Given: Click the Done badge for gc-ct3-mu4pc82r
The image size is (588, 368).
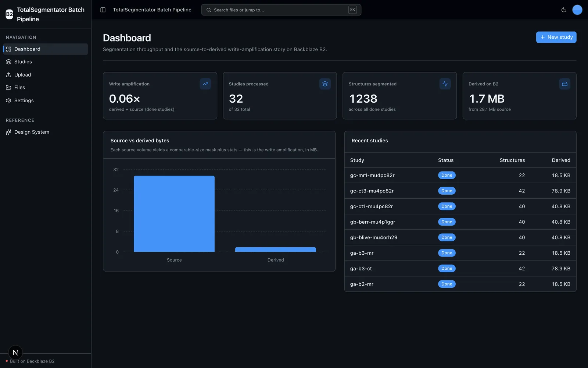Looking at the screenshot, I should coord(447,191).
